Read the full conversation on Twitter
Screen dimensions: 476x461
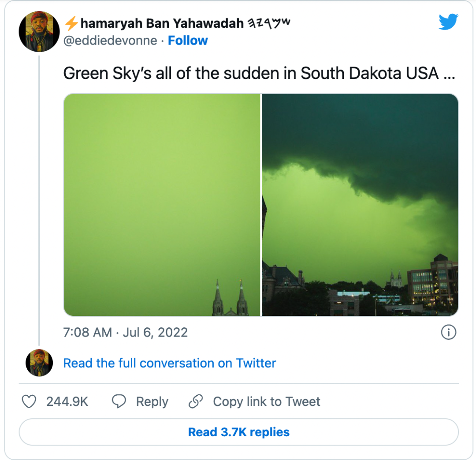(x=170, y=363)
